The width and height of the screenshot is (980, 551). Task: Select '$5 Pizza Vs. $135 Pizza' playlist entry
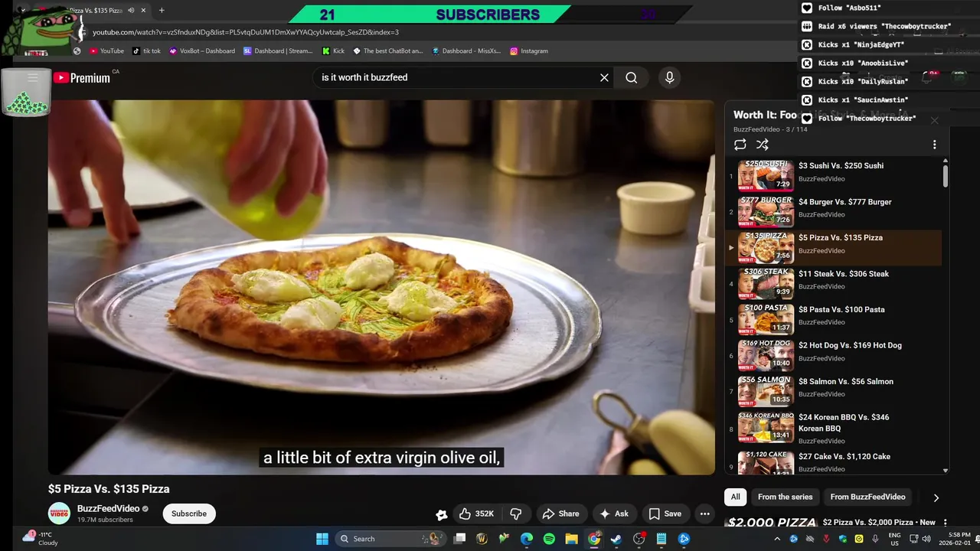pyautogui.click(x=833, y=247)
